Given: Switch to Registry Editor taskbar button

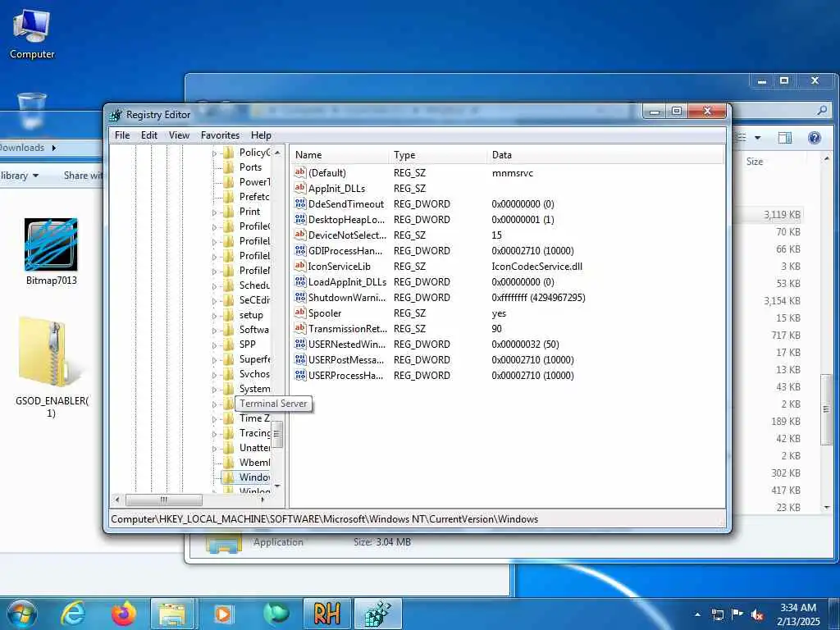Looking at the screenshot, I should (378, 614).
